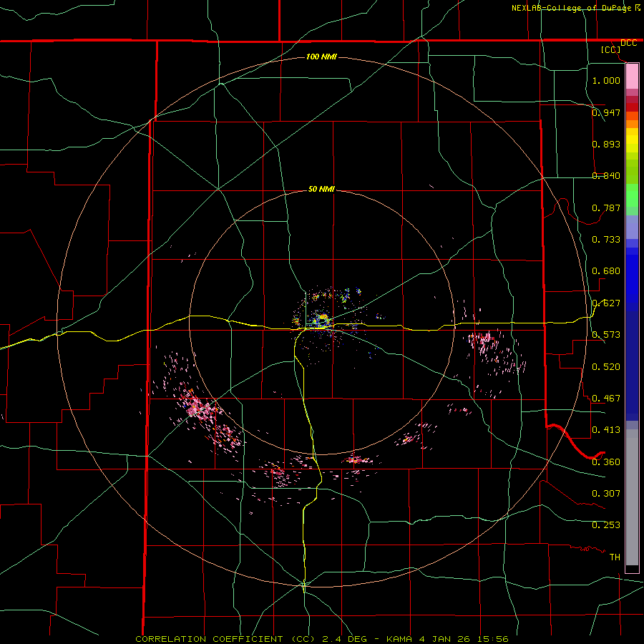Select the 0.733 scale value
The image size is (644, 644).
pyautogui.click(x=606, y=240)
